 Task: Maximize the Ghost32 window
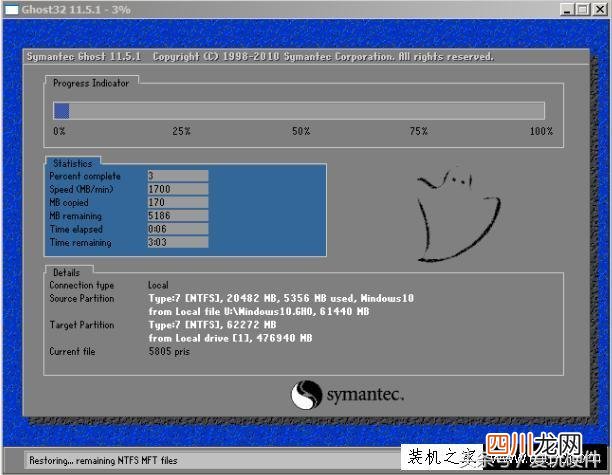click(x=583, y=9)
